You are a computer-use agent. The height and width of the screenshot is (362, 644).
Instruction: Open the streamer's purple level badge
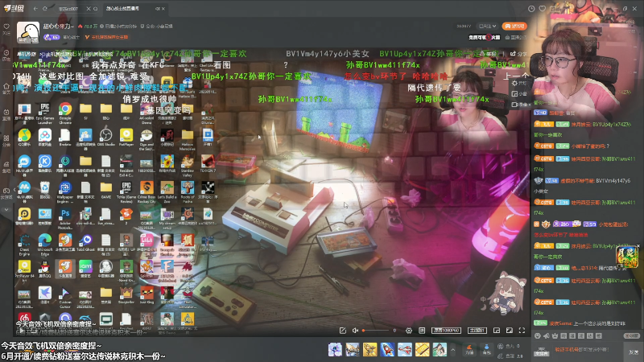click(x=52, y=37)
